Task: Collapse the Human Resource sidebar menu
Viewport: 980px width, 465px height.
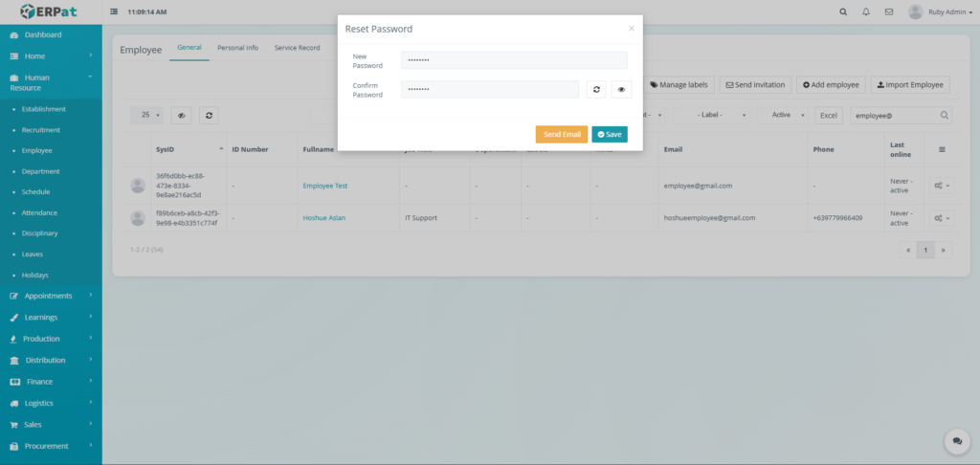Action: point(52,82)
